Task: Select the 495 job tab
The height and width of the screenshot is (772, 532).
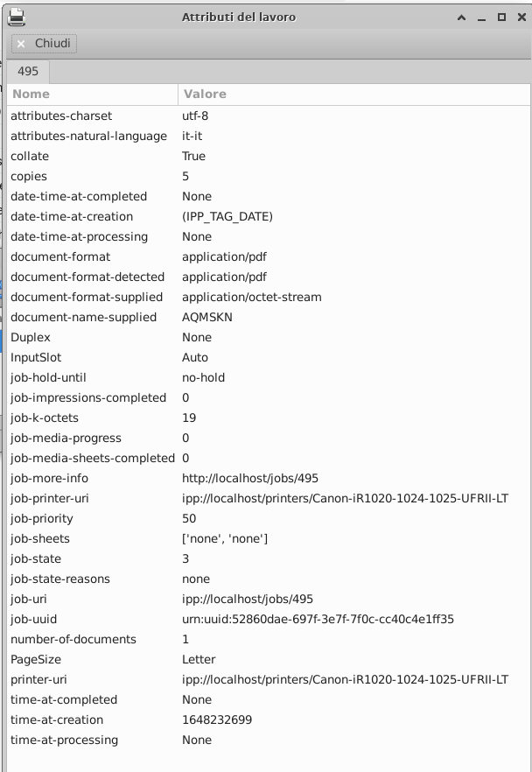Action: point(27,71)
